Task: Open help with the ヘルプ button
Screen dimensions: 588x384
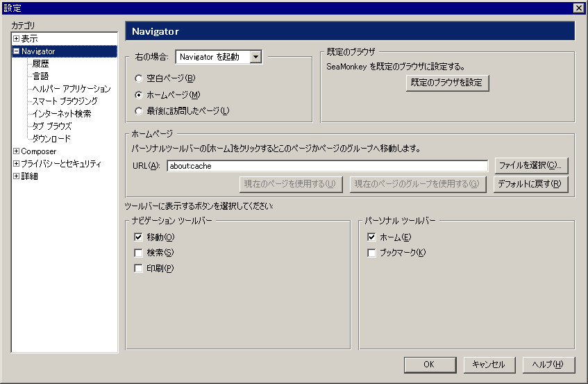Action: [x=548, y=365]
